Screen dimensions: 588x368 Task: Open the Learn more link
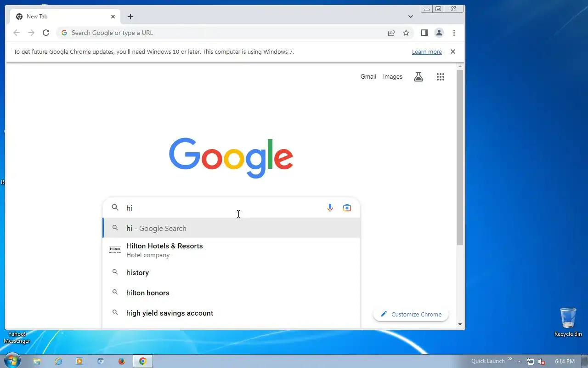pos(427,52)
